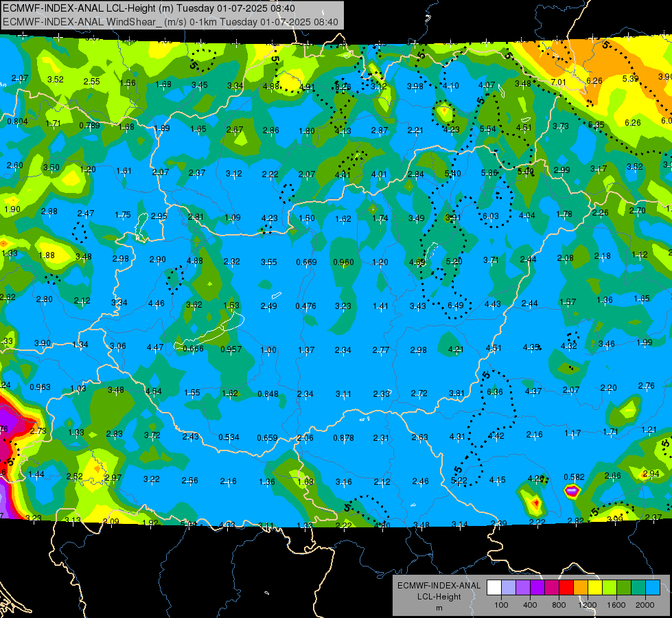Click the wind shear value 3.62
672x618 pixels.
(x=194, y=304)
